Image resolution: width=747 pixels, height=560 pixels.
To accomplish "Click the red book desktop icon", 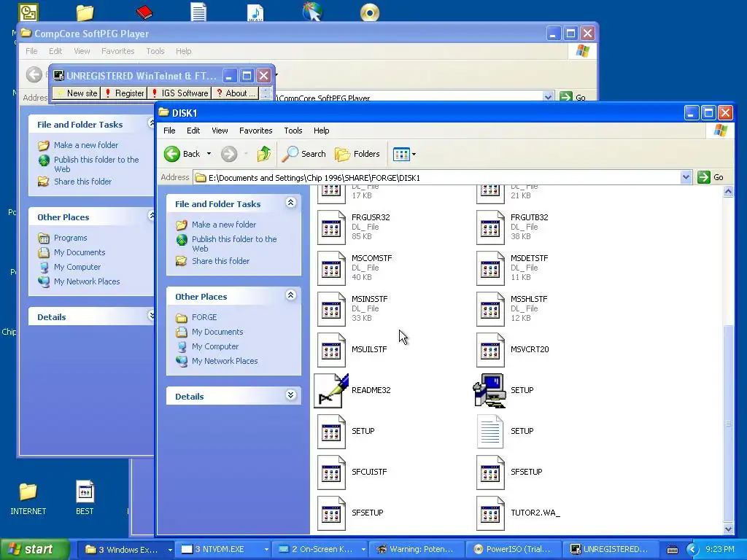I will (144, 12).
